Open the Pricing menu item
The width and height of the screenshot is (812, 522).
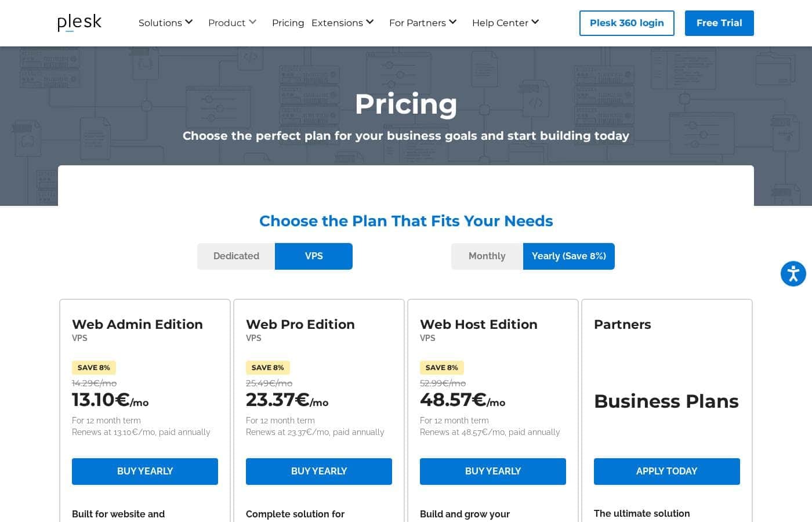pos(288,23)
